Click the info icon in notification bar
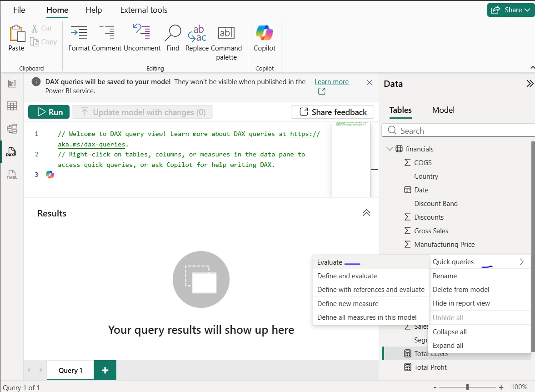The width and height of the screenshot is (535, 392). point(36,82)
